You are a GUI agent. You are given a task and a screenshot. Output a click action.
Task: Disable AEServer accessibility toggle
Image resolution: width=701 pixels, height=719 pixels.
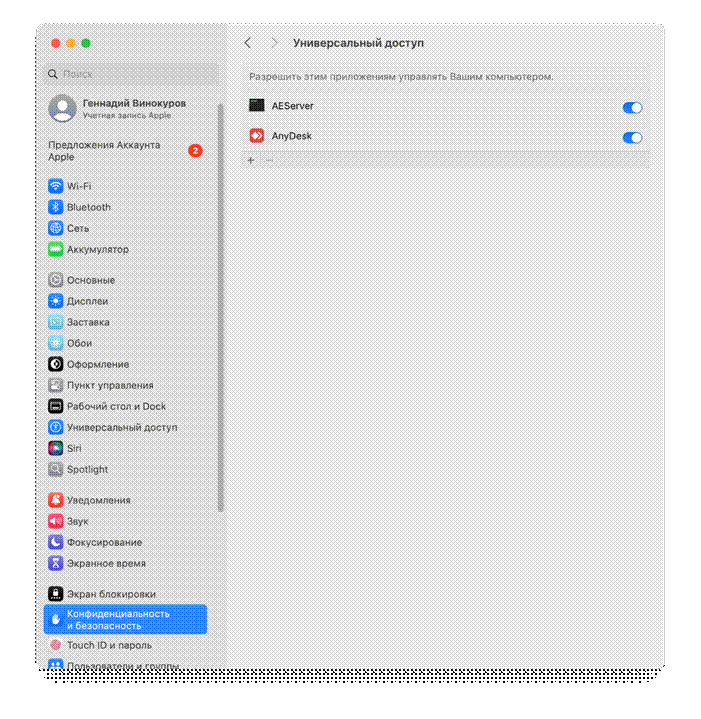[x=632, y=108]
